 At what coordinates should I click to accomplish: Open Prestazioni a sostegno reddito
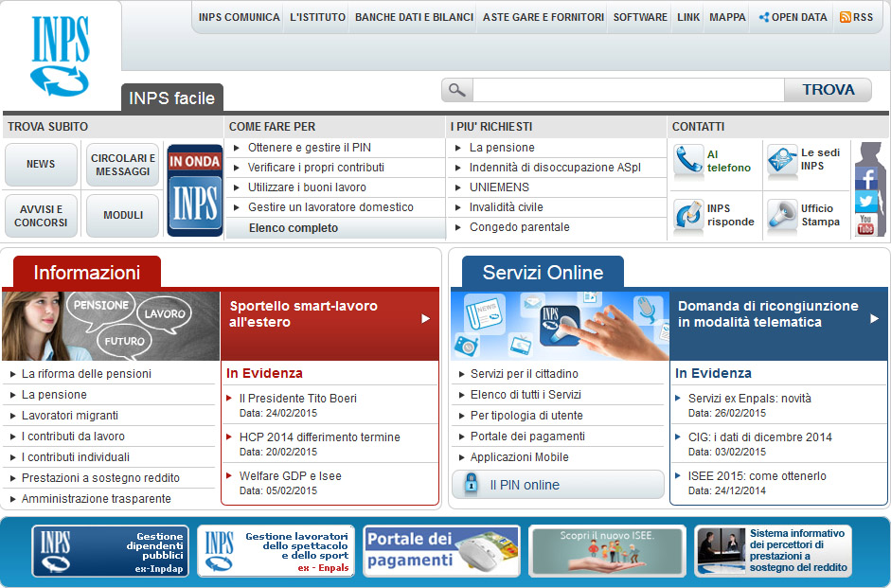(x=100, y=478)
